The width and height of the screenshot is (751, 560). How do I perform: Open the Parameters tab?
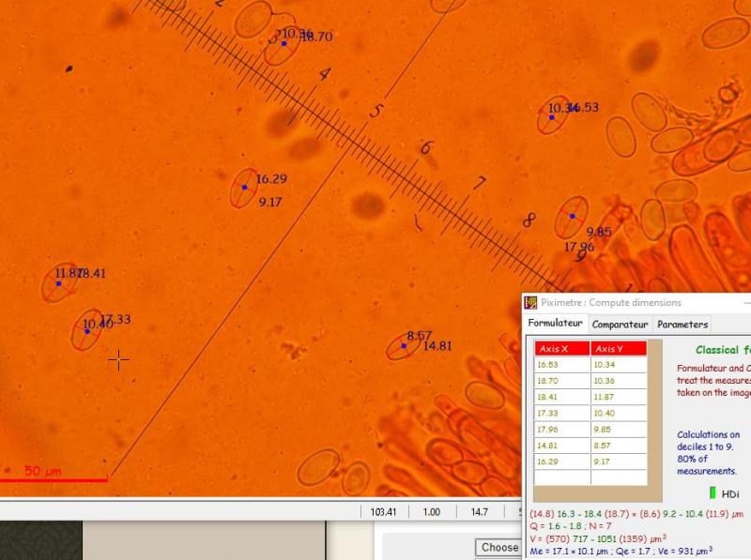[x=682, y=325]
